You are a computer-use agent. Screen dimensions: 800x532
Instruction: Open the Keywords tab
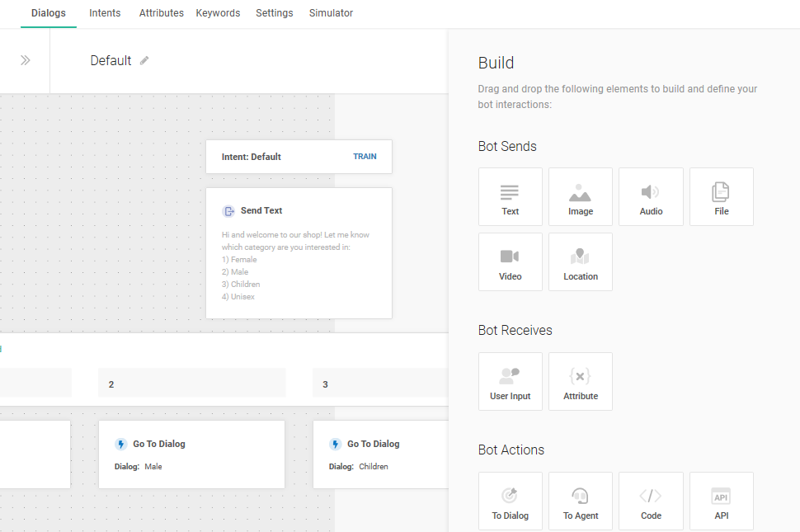(x=218, y=13)
